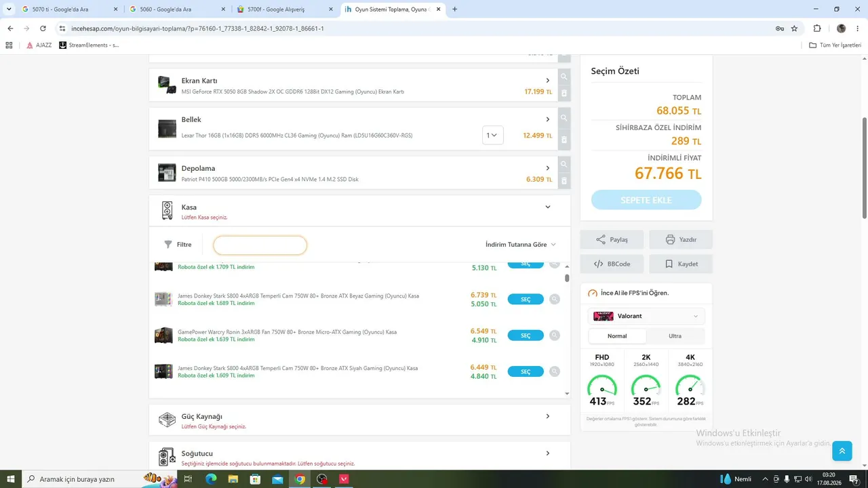The height and width of the screenshot is (488, 868).
Task: Open the search icon for Bellek row
Action: coord(564,118)
